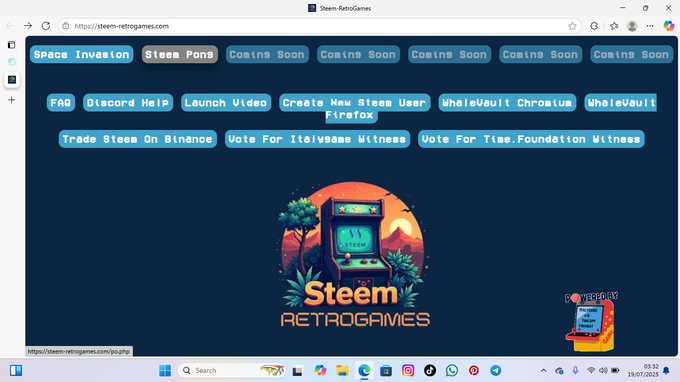Click the taskbar Search box
This screenshot has height=382, width=680.
point(232,371)
